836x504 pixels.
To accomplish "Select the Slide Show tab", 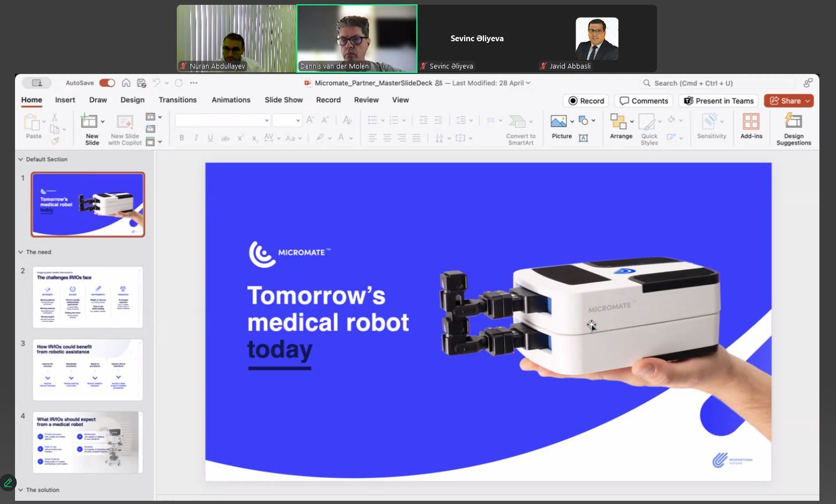I will pyautogui.click(x=283, y=100).
